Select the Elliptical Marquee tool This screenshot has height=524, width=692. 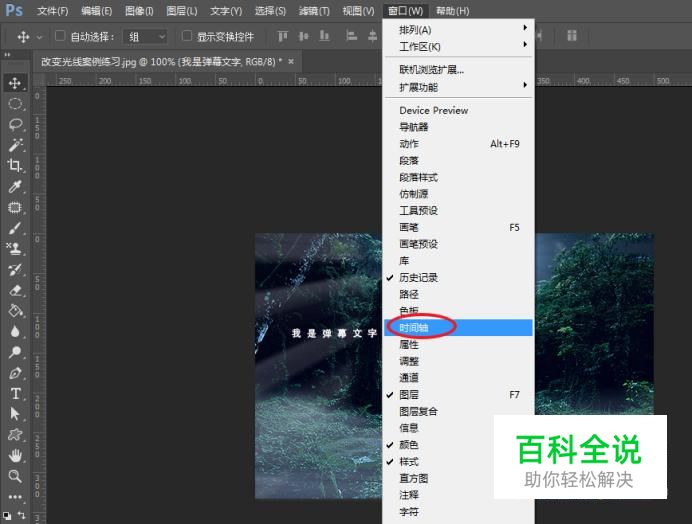15,104
